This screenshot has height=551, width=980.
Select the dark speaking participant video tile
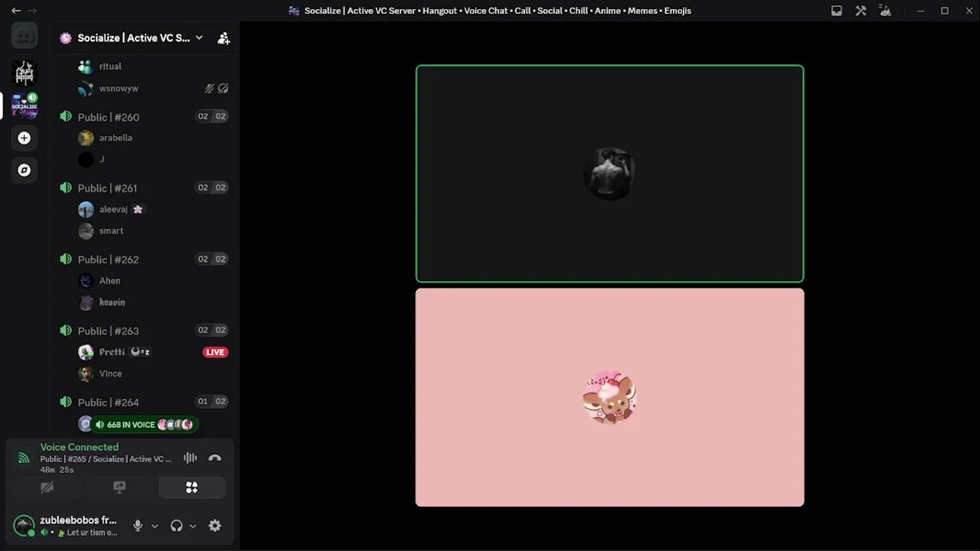(609, 174)
